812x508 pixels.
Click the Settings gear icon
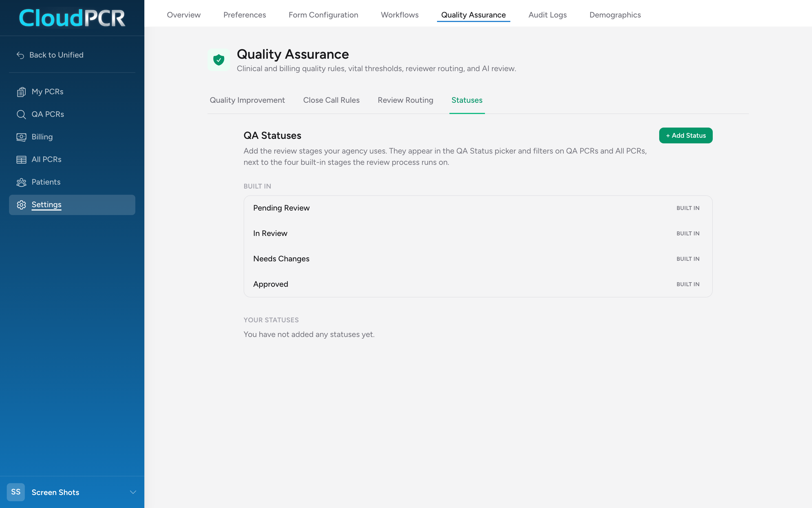[21, 205]
